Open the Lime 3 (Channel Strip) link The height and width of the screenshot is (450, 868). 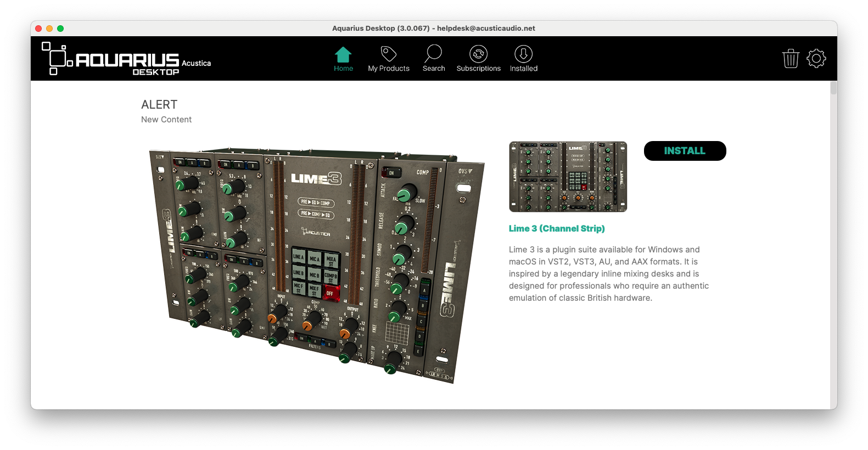click(x=557, y=228)
